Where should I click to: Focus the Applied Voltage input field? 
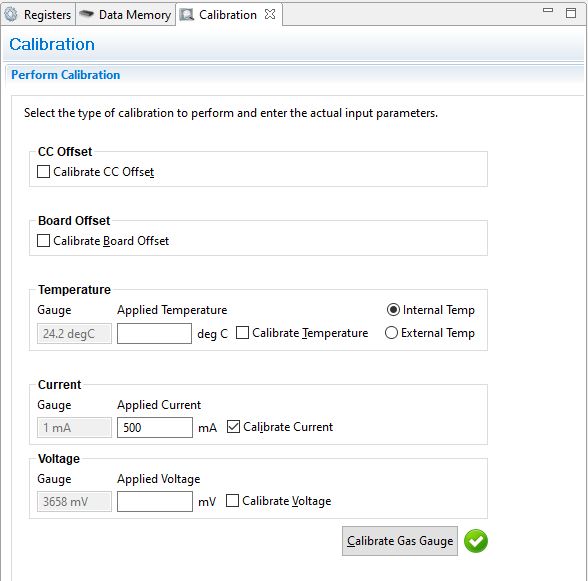point(154,501)
